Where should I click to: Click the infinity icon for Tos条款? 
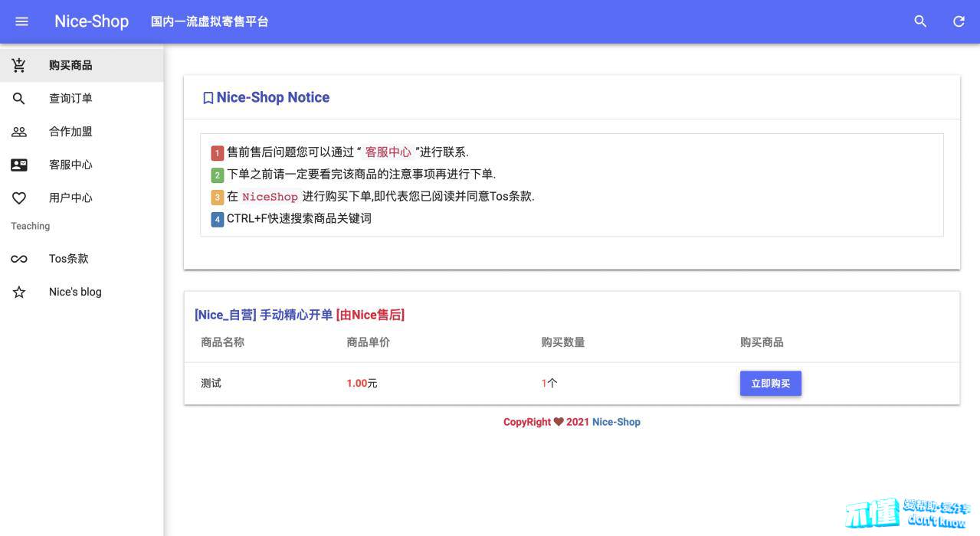tap(19, 259)
